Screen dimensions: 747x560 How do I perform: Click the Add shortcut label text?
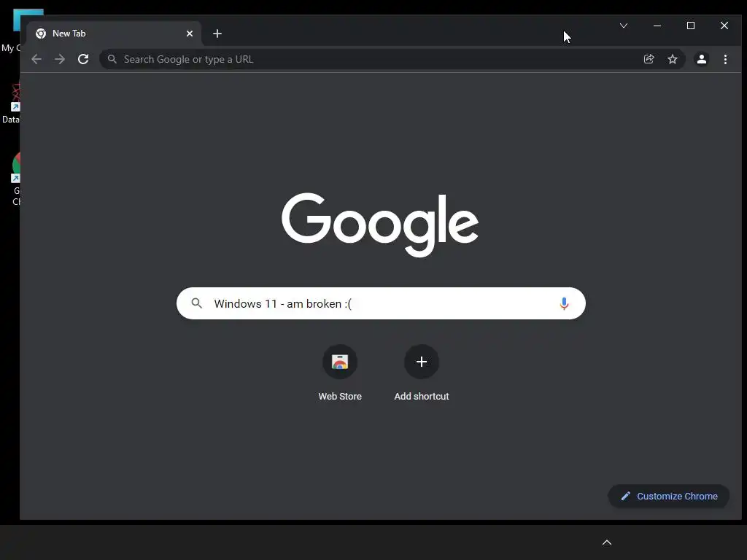tap(422, 396)
